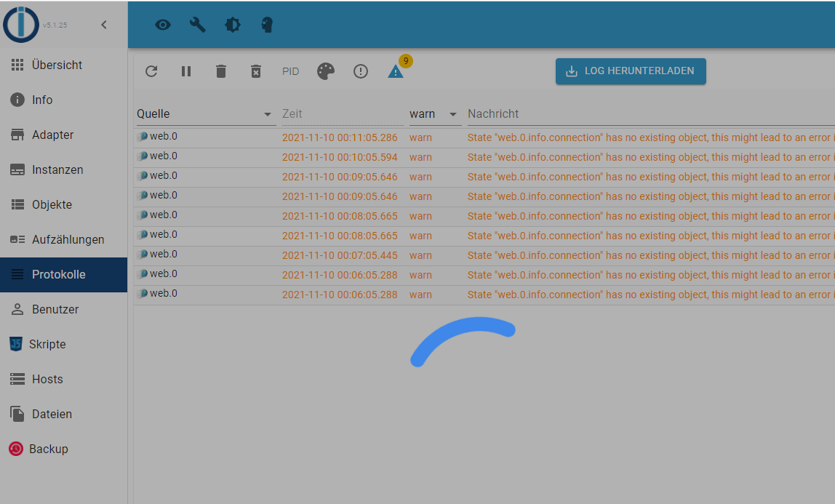Open Hosts in the sidebar
This screenshot has width=835, height=504.
(64, 379)
